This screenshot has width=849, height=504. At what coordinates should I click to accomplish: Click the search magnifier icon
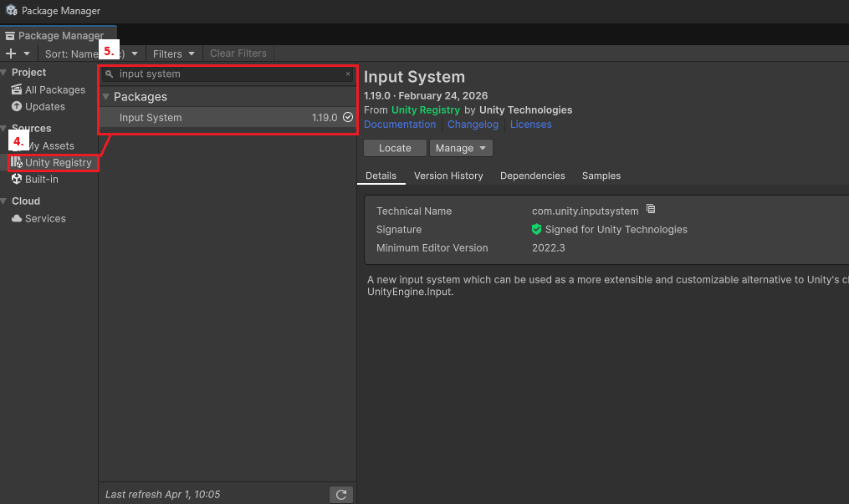110,74
